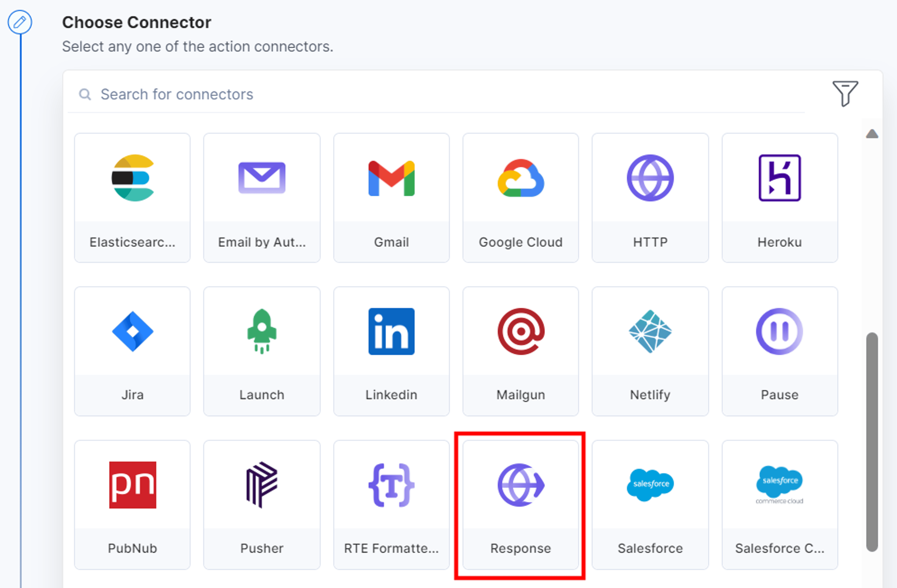Select the Heroku connector icon
The height and width of the screenshot is (588, 897).
click(x=780, y=178)
